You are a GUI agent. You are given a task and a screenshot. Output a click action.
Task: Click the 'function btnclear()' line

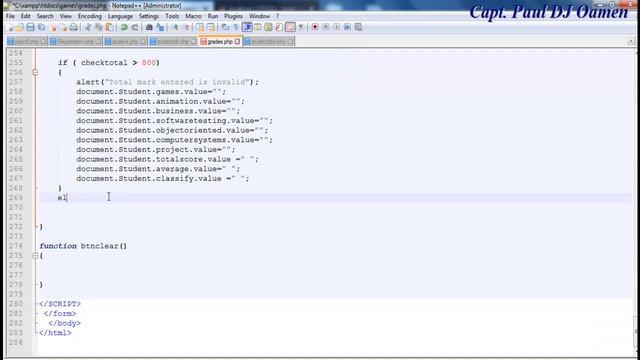pos(83,246)
